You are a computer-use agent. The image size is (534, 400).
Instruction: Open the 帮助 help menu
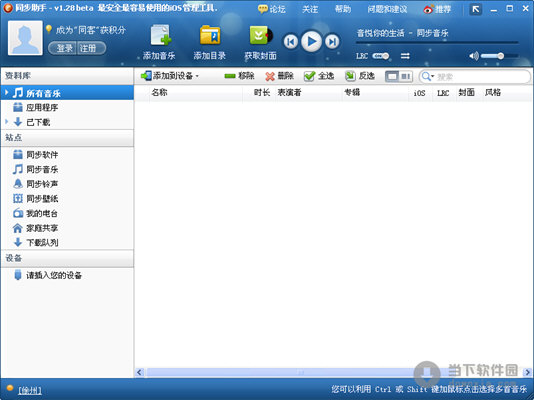click(x=343, y=9)
